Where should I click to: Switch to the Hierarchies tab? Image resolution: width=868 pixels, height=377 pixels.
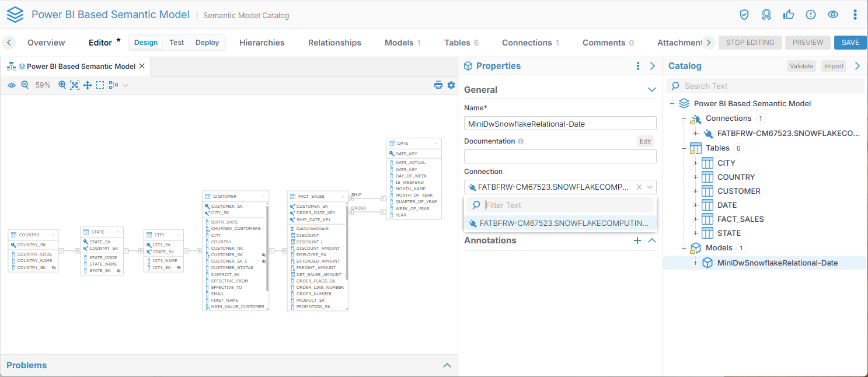coord(262,43)
